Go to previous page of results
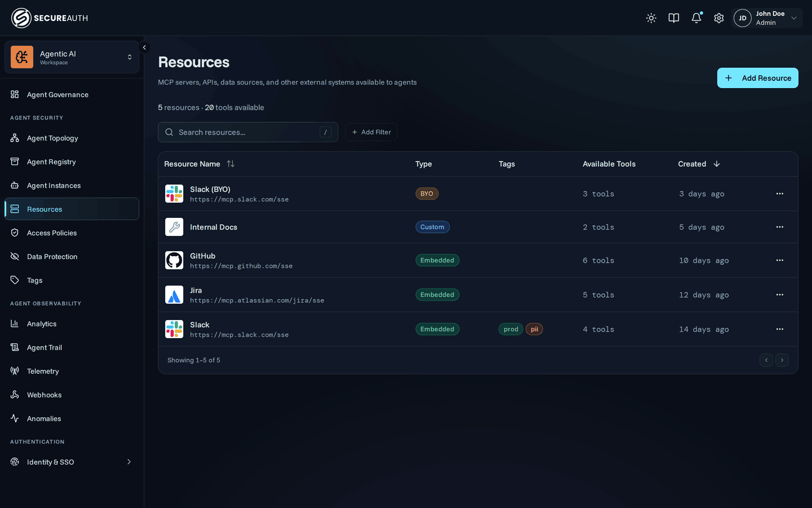The width and height of the screenshot is (812, 508). (766, 360)
